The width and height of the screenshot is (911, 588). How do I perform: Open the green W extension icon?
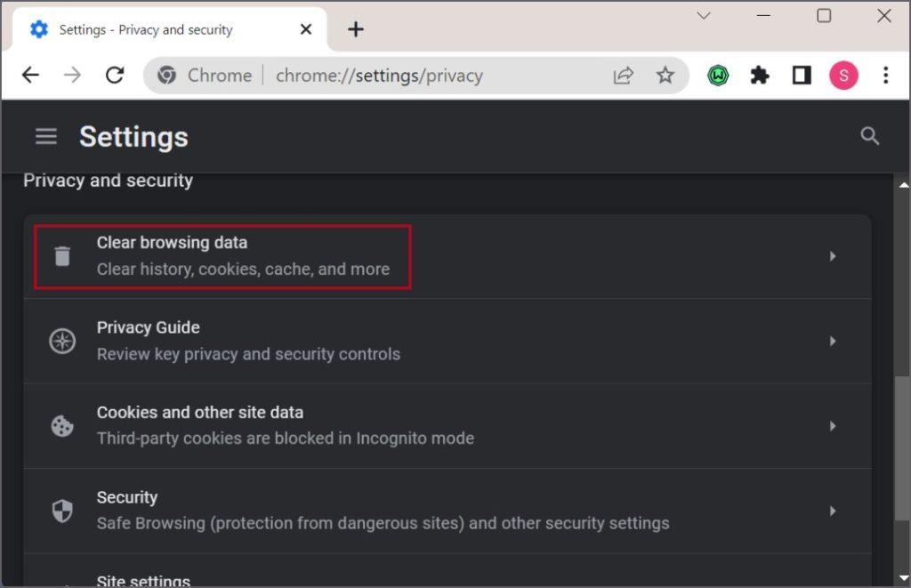(718, 75)
